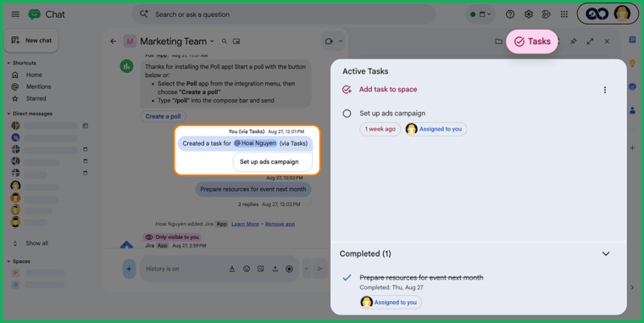The width and height of the screenshot is (644, 323).
Task: Open Contacts in the side panel
Action: click(x=632, y=110)
